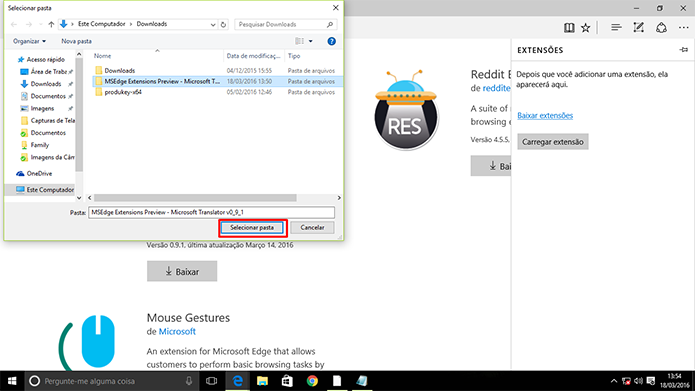Viewport: 695px width, 391px height.
Task: Sort by Data de modificação column
Action: (254, 56)
